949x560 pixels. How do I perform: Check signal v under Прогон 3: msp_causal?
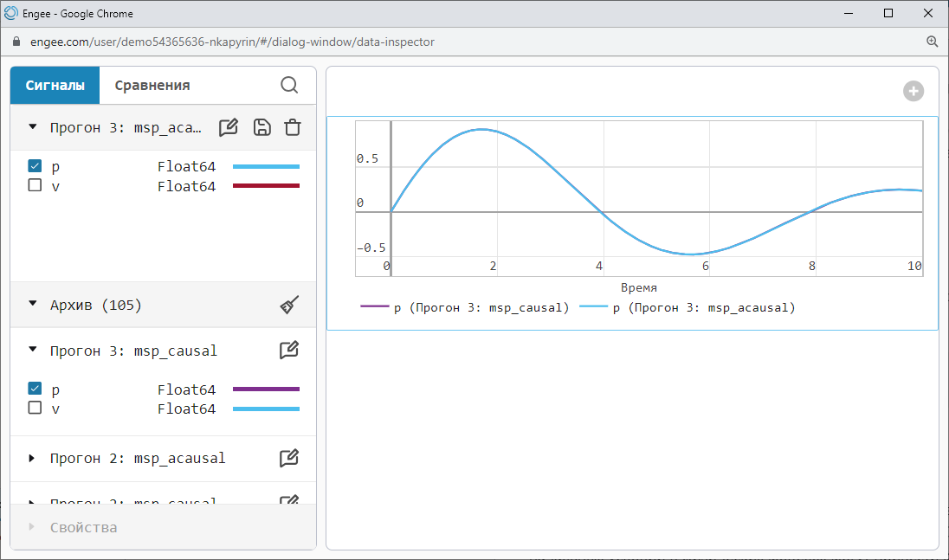pyautogui.click(x=35, y=408)
